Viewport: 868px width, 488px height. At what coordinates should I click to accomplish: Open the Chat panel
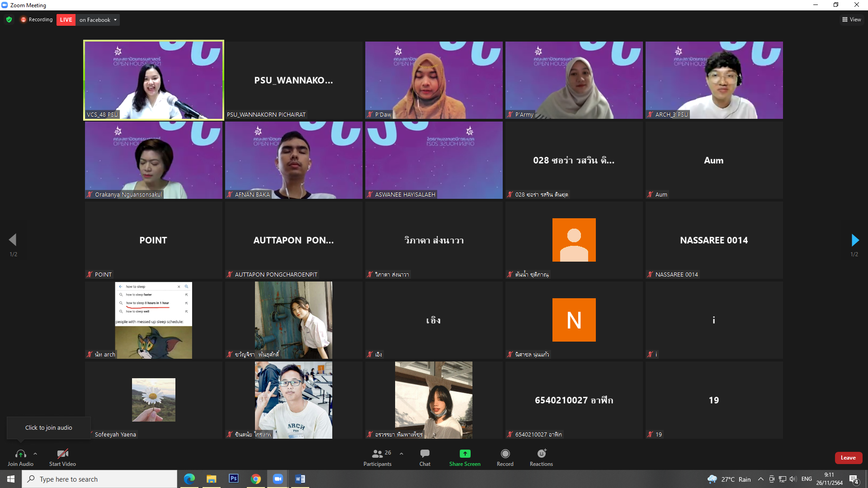pyautogui.click(x=425, y=457)
